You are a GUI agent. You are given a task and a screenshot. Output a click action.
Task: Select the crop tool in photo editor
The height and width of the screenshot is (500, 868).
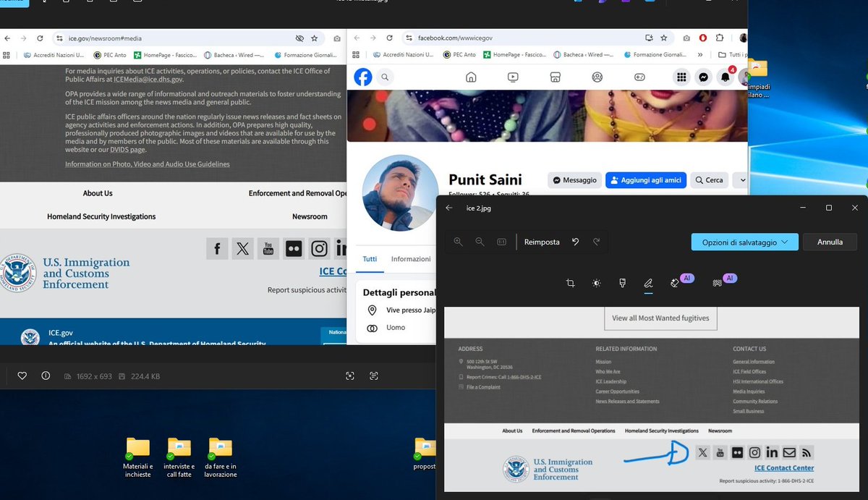point(570,284)
